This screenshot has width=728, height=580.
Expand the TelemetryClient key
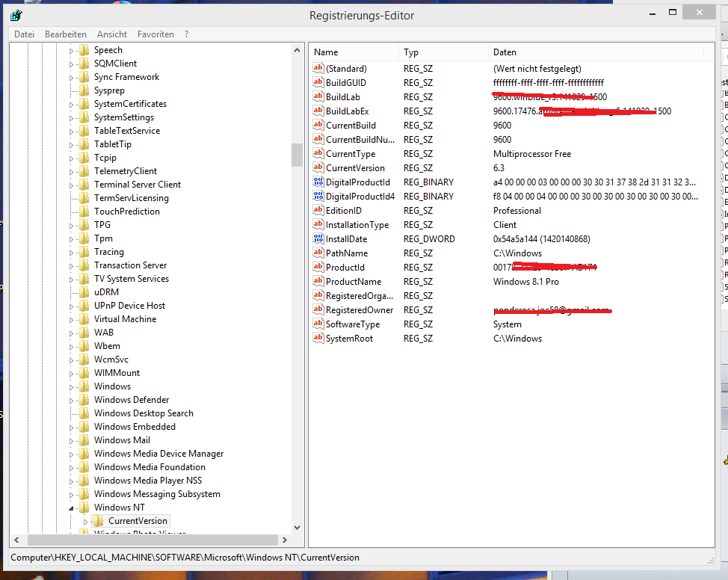[71, 172]
